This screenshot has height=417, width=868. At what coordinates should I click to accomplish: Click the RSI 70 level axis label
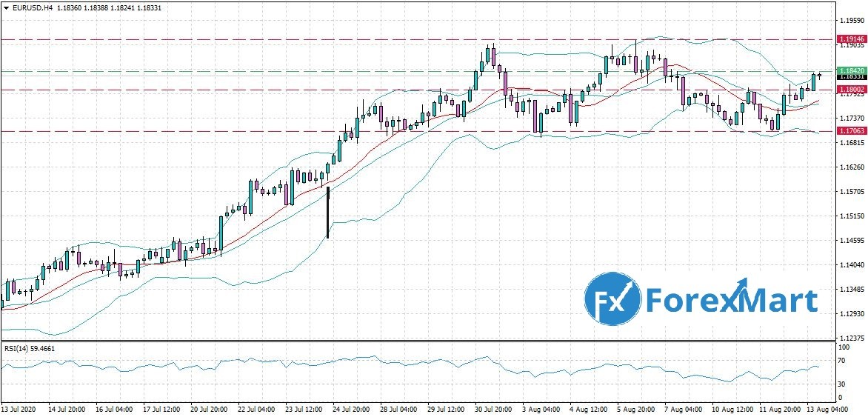point(842,361)
